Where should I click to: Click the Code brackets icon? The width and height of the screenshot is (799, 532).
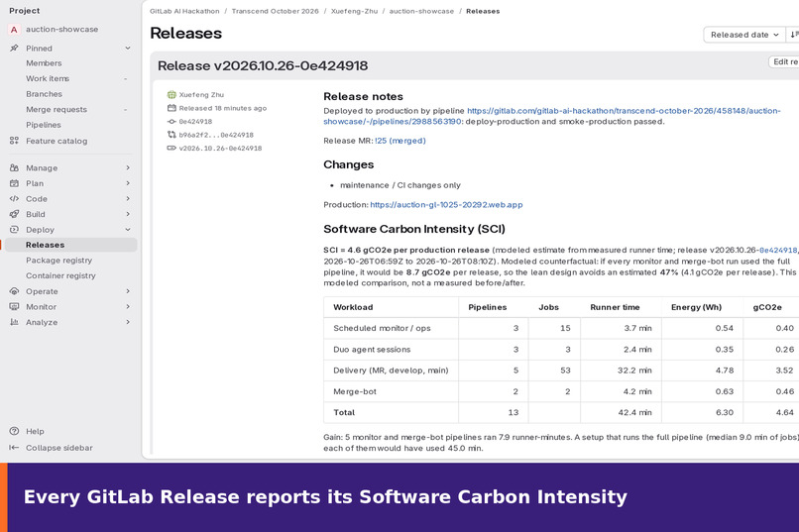coord(14,199)
